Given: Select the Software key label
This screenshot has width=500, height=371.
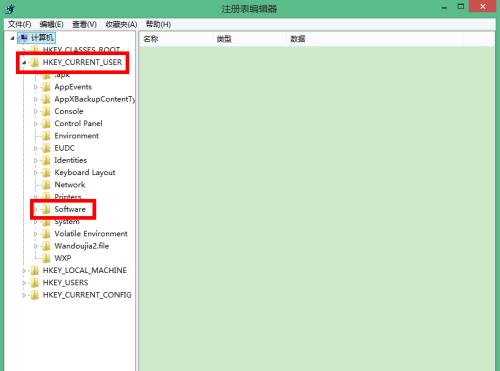Looking at the screenshot, I should coord(70,209).
